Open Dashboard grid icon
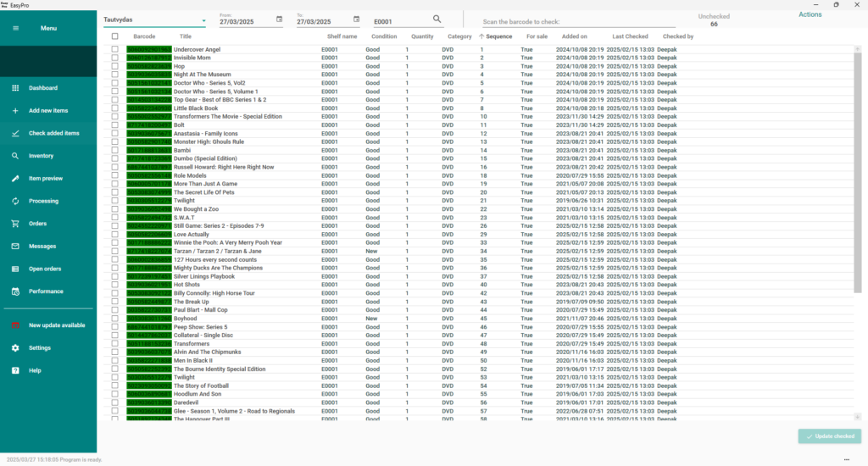The height and width of the screenshot is (466, 868). [15, 88]
